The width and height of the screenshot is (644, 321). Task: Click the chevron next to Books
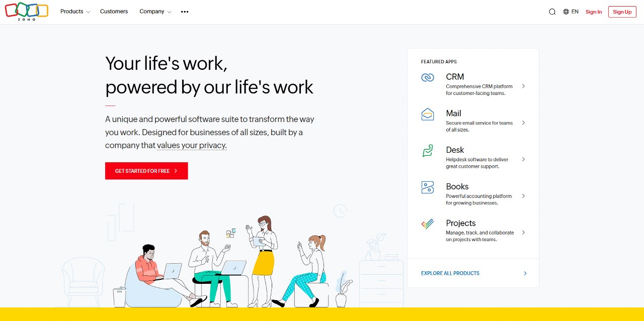point(523,196)
